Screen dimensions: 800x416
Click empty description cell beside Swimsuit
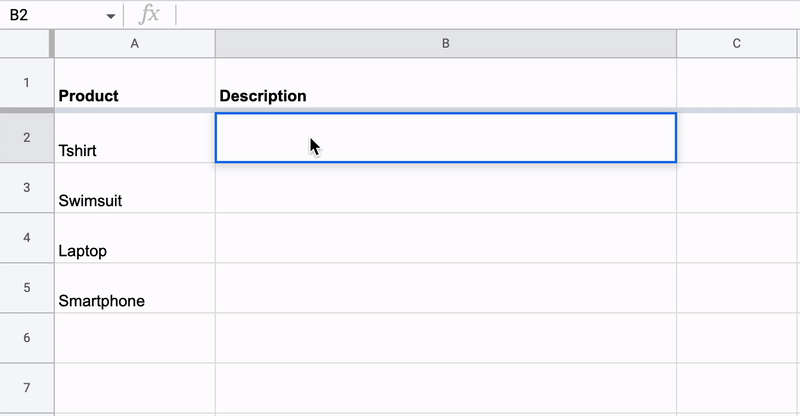click(446, 188)
